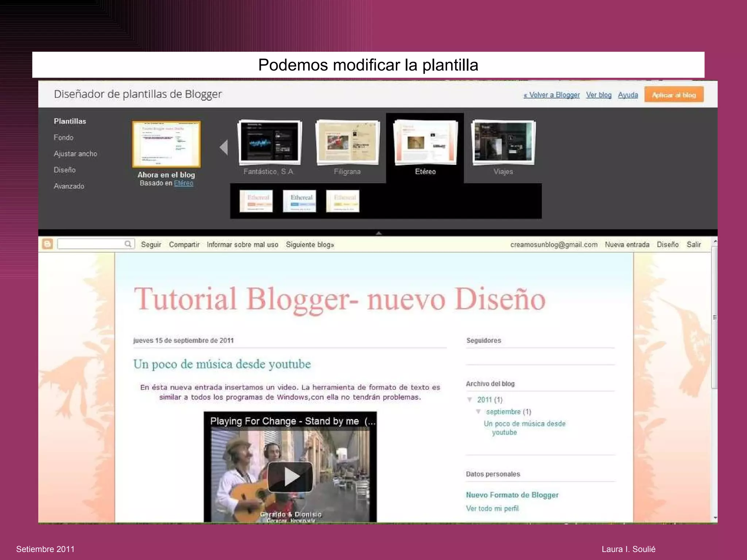Click Ver todo mi perfil link

492,509
